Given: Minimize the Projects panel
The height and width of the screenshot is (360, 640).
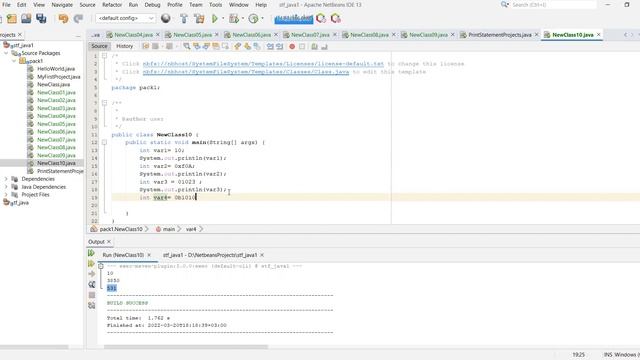Looking at the screenshot, I should click(x=78, y=36).
